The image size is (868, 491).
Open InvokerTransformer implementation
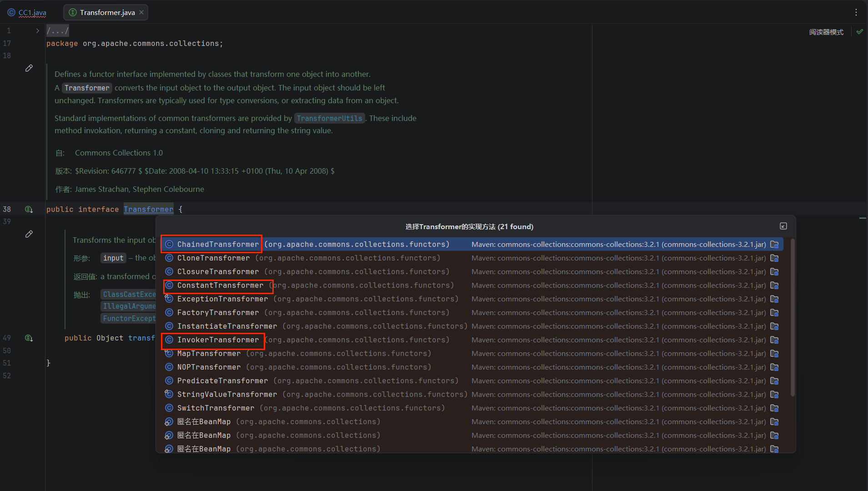[471, 340]
